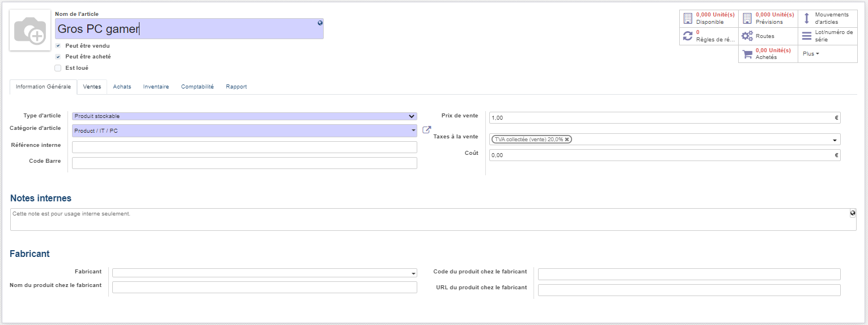Image resolution: width=868 pixels, height=325 pixels.
Task: Click the Code Barre input field
Action: coord(244,163)
